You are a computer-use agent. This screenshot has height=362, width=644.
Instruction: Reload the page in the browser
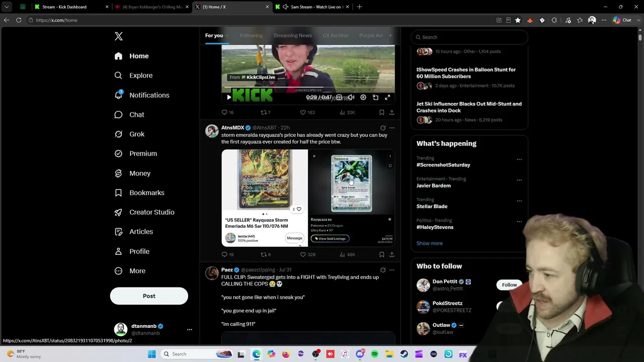point(19,20)
